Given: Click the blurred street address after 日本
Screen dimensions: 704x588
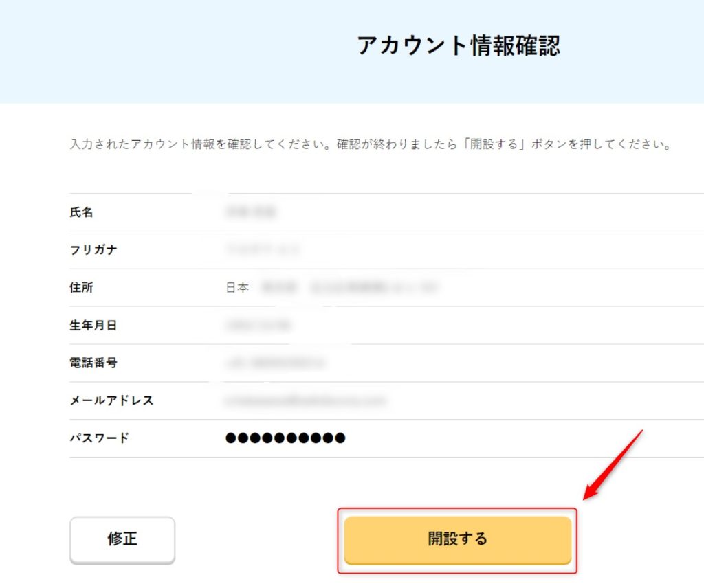Looking at the screenshot, I should 349,288.
